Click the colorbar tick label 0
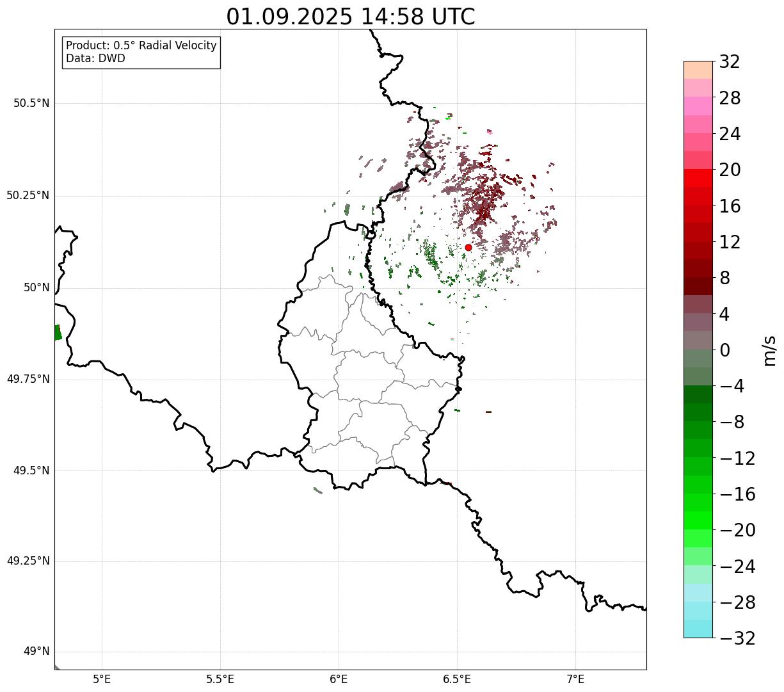The height and width of the screenshot is (692, 784). tap(724, 350)
